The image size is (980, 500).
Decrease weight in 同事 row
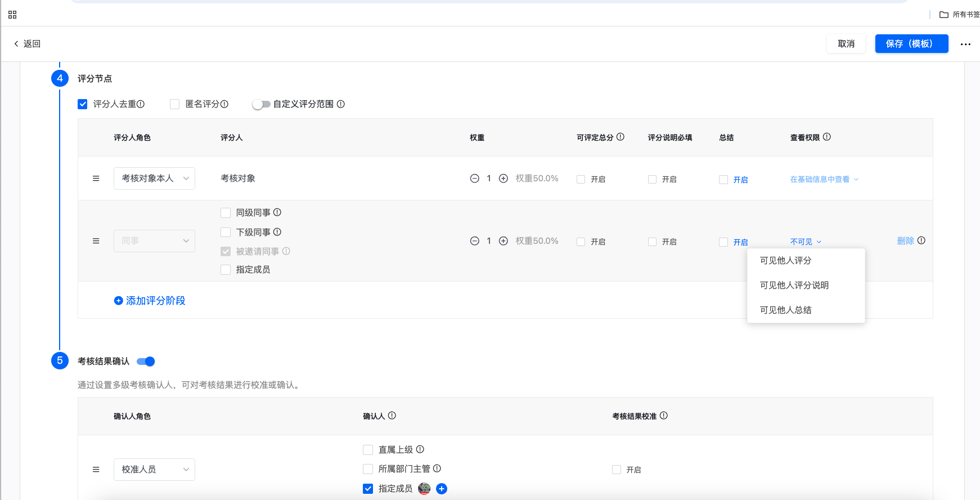(475, 241)
